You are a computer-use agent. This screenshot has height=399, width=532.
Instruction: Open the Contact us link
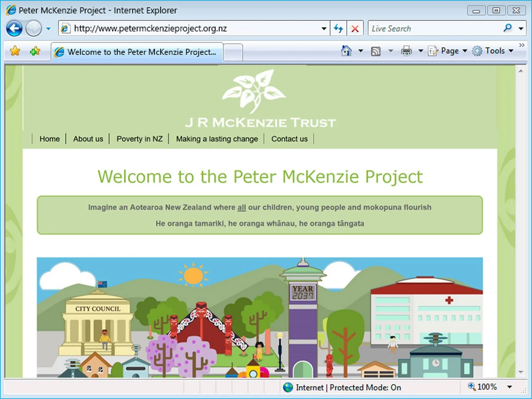289,139
